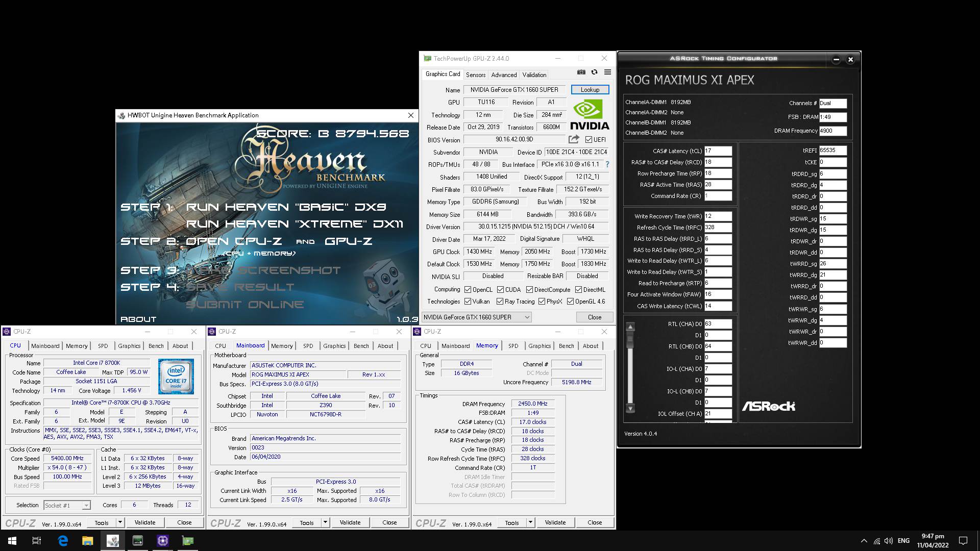Click the Refresh Cycle Time (tRFC) field

[x=718, y=228]
